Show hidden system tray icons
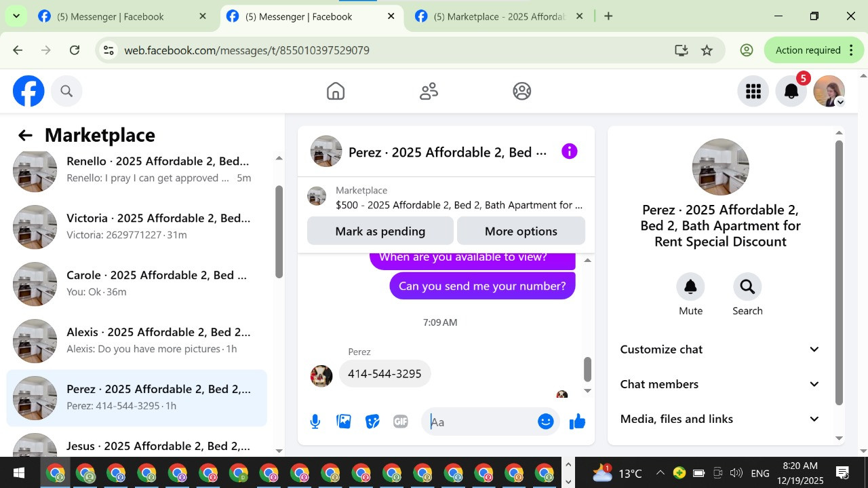The image size is (868, 488). pos(660,473)
